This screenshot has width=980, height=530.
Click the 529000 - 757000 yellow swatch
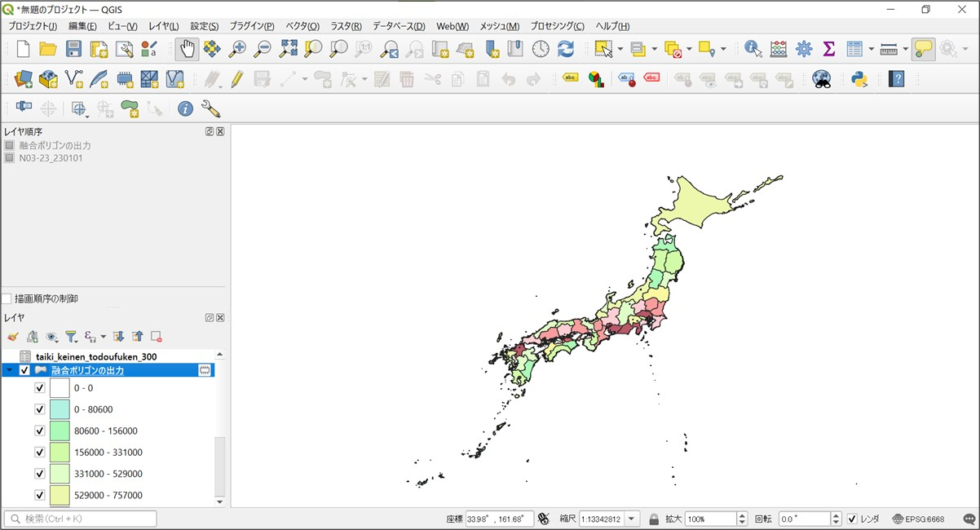[60, 495]
